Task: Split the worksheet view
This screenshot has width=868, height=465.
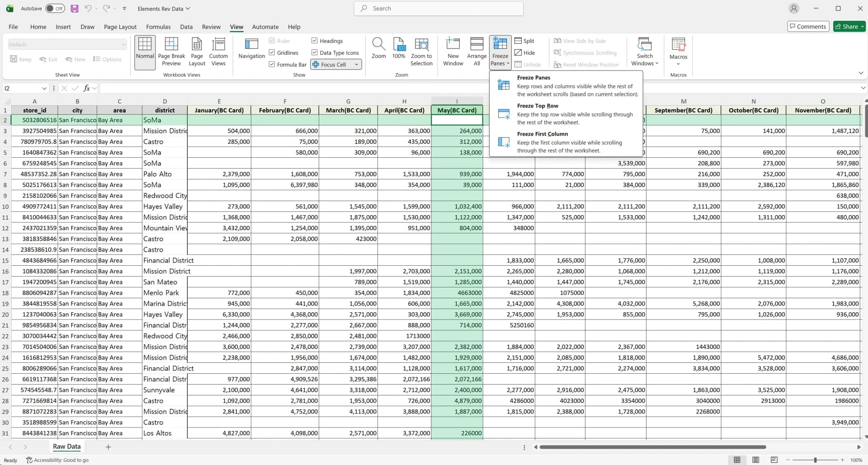Action: [524, 41]
